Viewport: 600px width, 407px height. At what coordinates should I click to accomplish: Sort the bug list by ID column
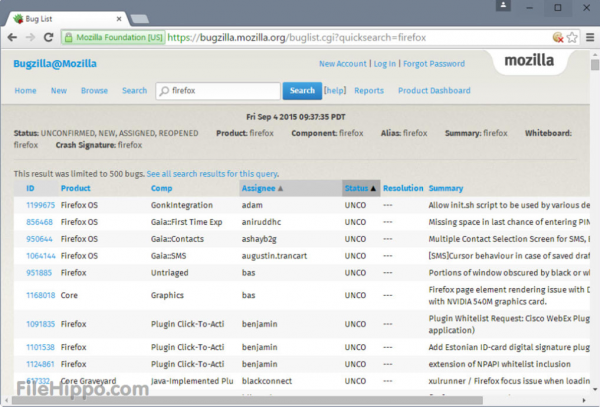pyautogui.click(x=30, y=187)
